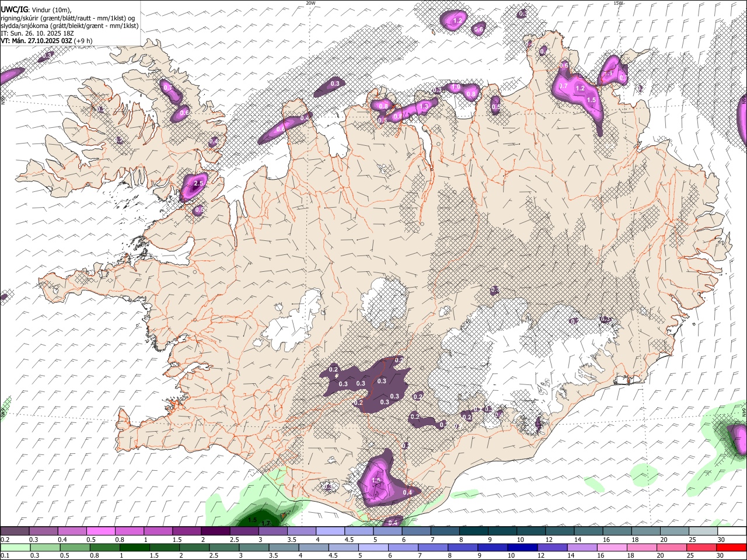Click the 0.2 label on the upper scale
This screenshot has height=560, width=747.
click(x=6, y=540)
